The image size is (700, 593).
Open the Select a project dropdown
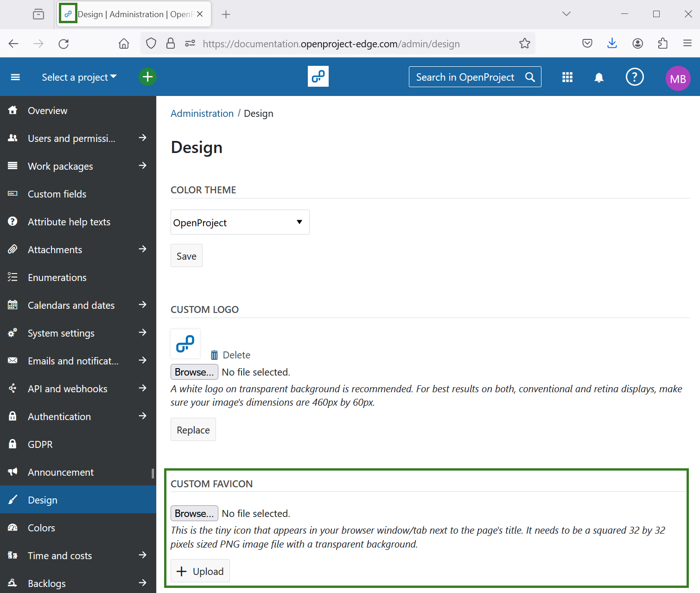tap(79, 77)
